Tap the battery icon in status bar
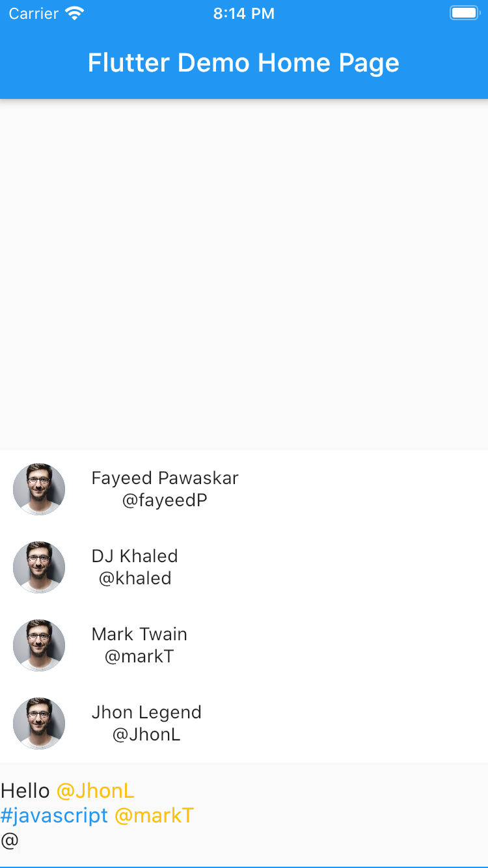Image resolution: width=488 pixels, height=868 pixels. [x=465, y=13]
